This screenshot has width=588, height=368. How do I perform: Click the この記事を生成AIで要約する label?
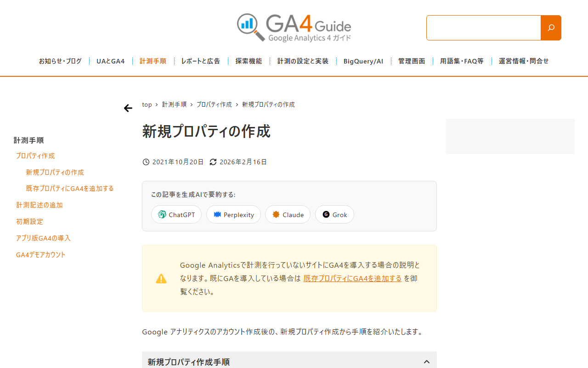[193, 195]
